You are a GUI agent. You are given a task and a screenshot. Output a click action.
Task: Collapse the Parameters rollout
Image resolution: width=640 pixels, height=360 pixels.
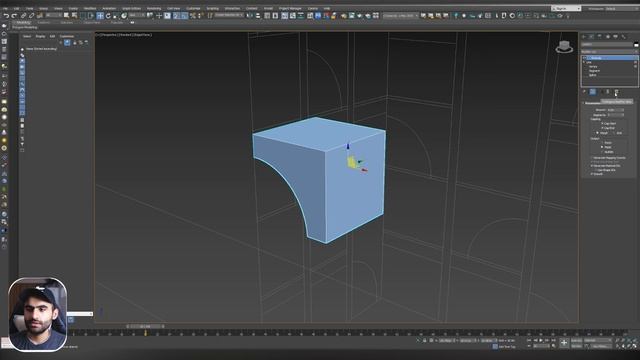pos(593,103)
